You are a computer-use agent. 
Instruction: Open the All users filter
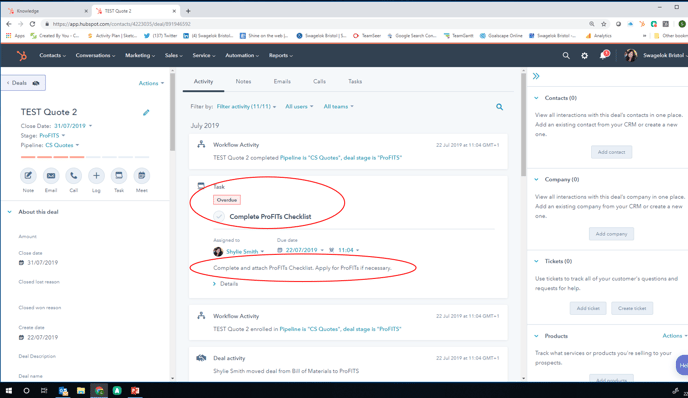tap(299, 107)
